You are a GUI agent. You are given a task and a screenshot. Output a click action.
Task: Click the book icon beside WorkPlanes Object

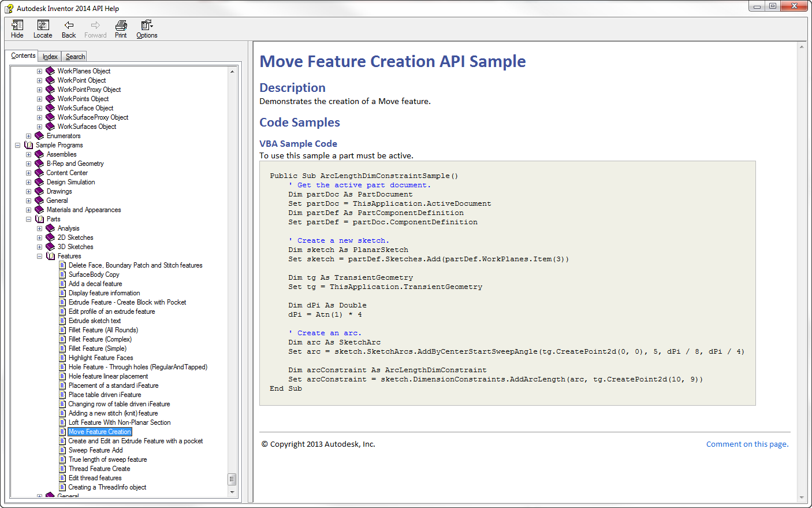tap(50, 71)
